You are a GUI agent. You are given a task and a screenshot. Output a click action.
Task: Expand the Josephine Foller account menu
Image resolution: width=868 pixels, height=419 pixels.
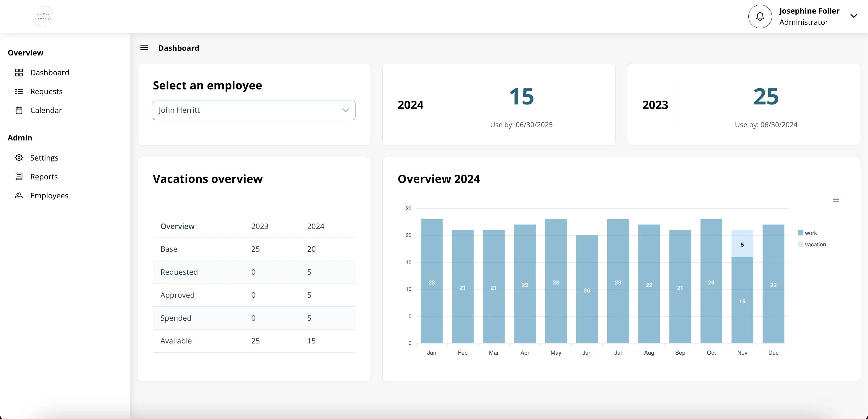coord(854,16)
